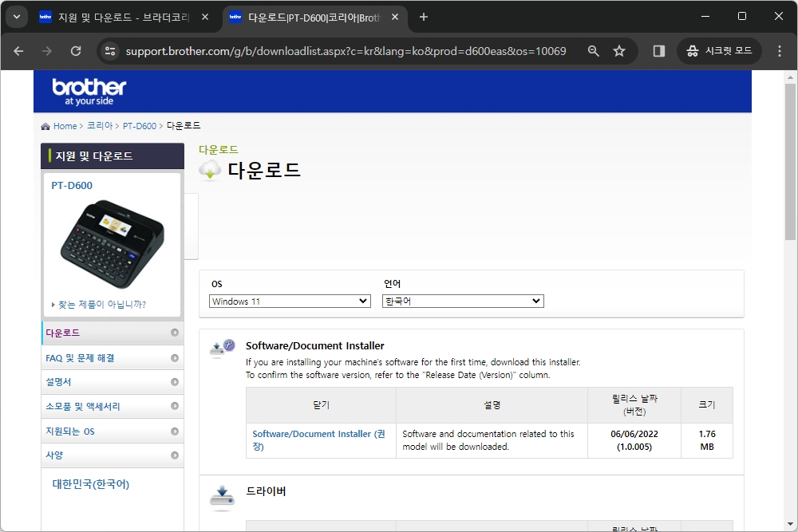Click the 1.76 MB size cell
This screenshot has height=532, width=798.
pos(707,440)
